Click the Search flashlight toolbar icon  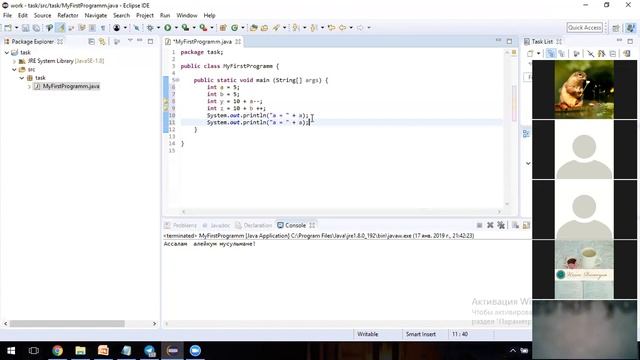tap(276, 28)
